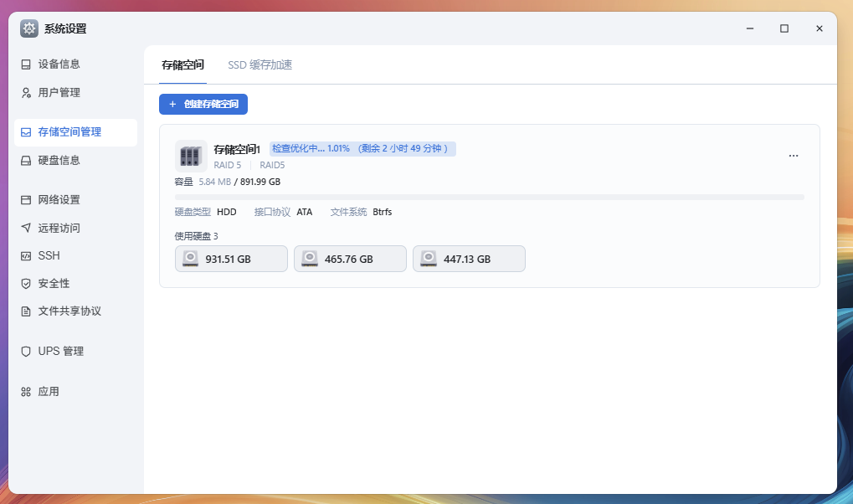Click the RAID storage pool icon

tap(191, 156)
